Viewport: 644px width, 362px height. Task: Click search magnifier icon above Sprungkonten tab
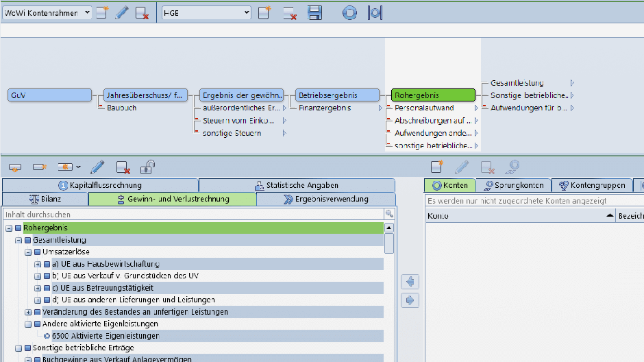tap(512, 167)
